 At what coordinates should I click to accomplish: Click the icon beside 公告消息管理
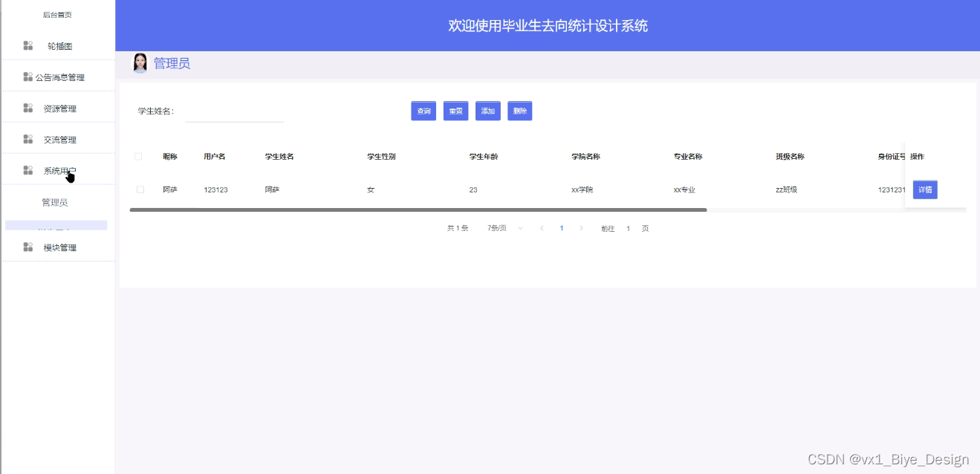coord(28,77)
